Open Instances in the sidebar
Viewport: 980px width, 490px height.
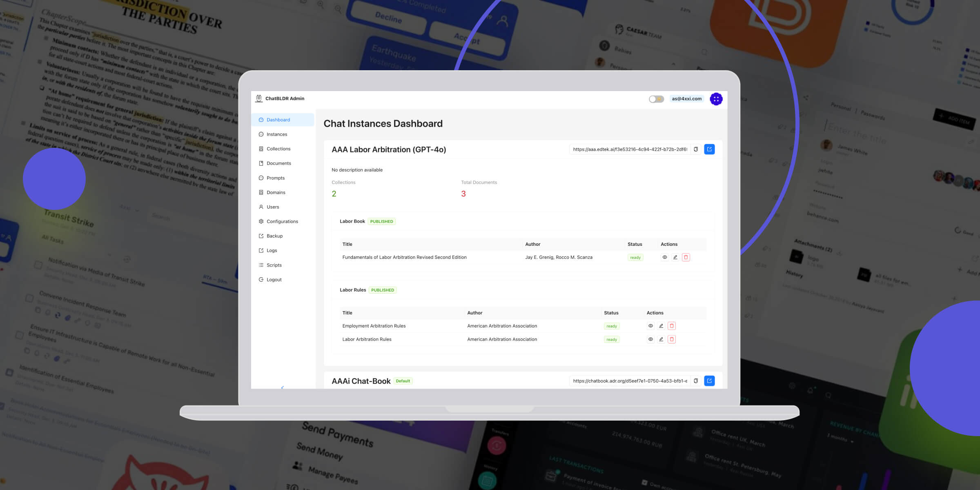coord(283,134)
